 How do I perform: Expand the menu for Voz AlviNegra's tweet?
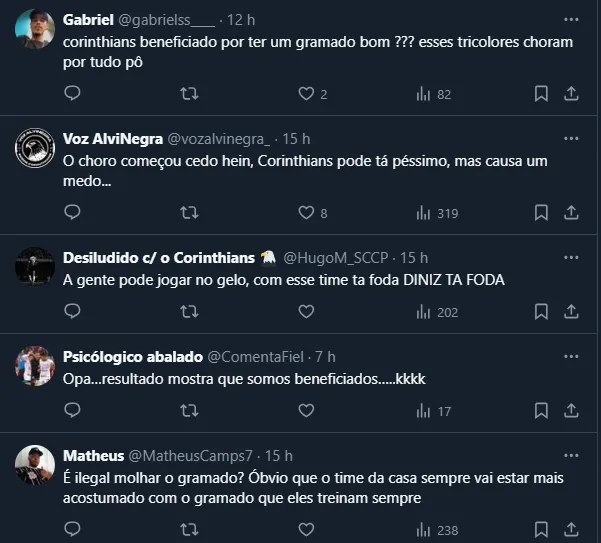click(571, 138)
